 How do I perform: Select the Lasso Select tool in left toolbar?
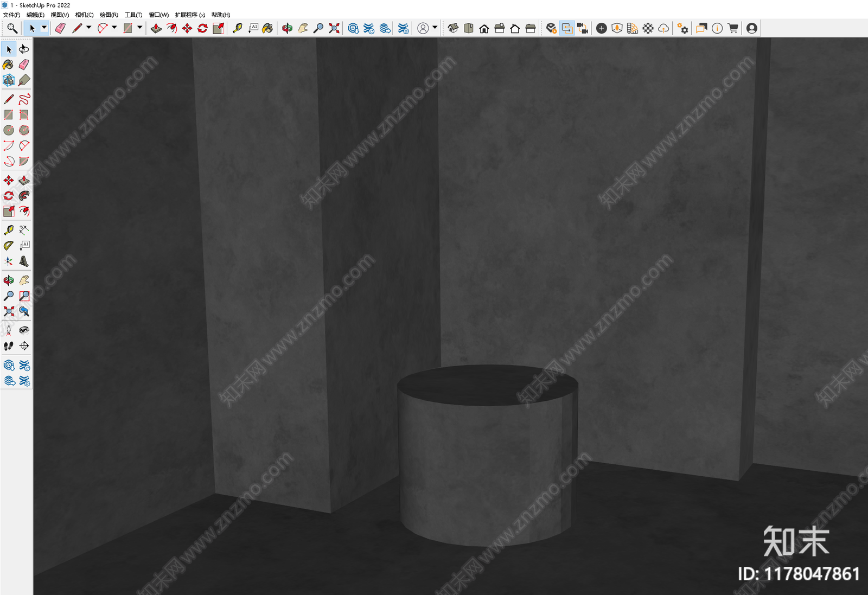click(x=24, y=49)
